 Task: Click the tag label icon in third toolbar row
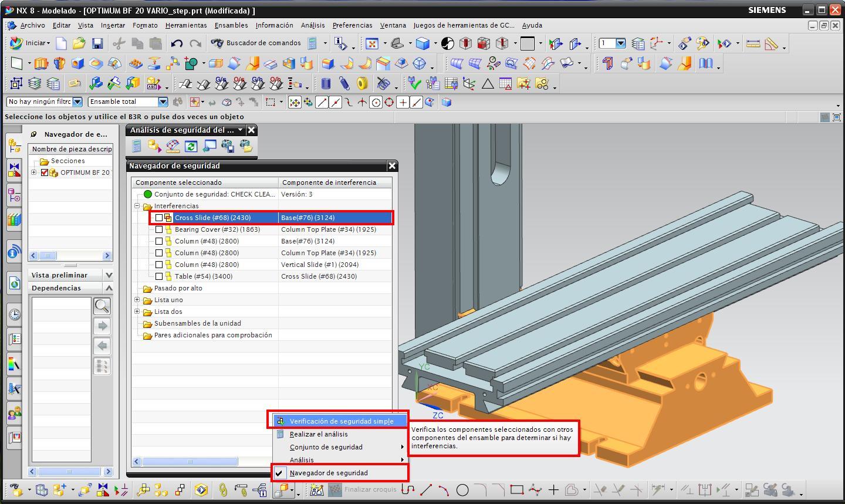point(75,84)
